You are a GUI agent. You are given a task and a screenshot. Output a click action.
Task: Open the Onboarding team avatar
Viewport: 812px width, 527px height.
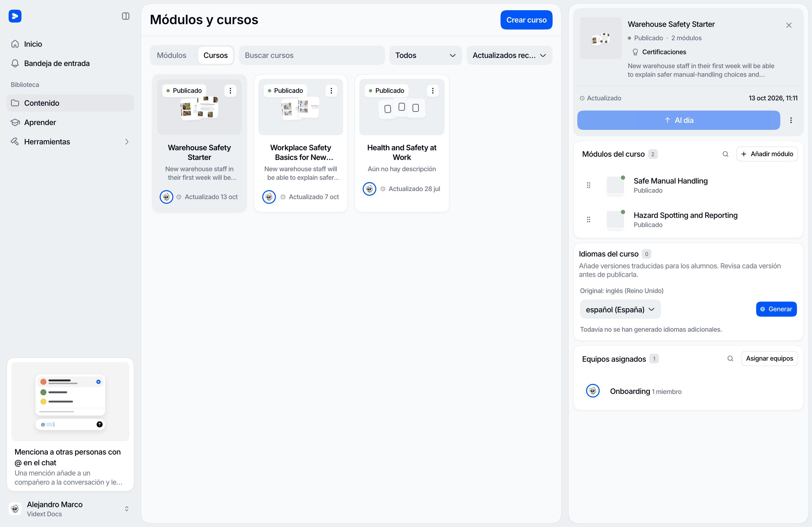[593, 391]
